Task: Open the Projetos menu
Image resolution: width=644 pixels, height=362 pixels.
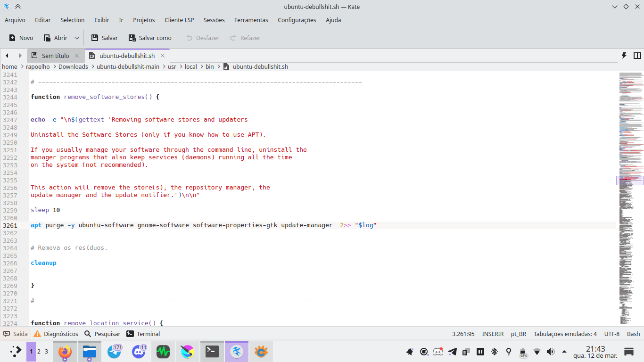Action: [x=144, y=20]
